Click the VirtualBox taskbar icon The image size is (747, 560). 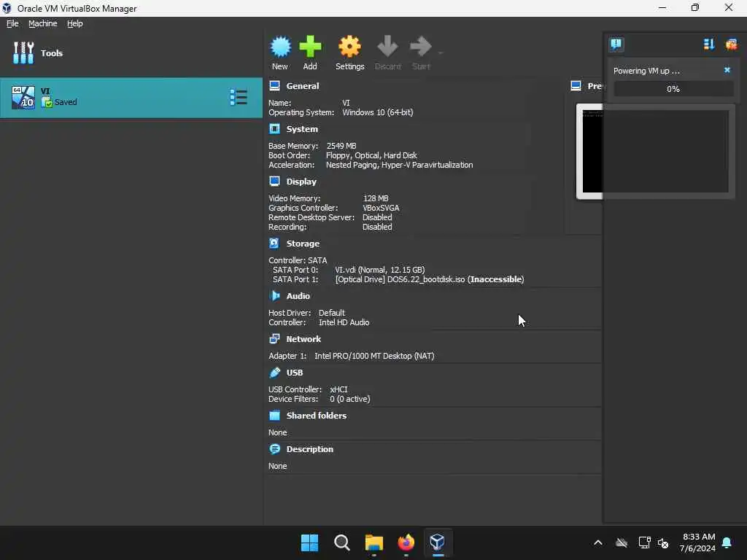pyautogui.click(x=438, y=542)
